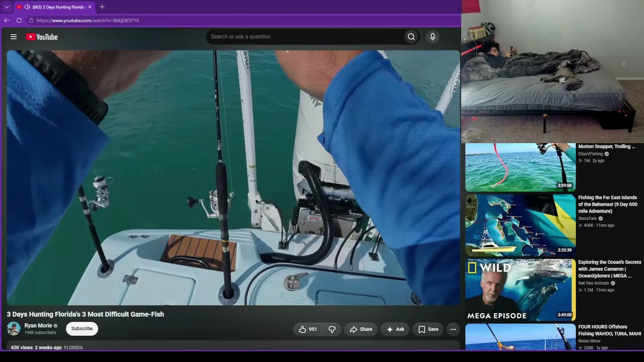Click the 'Search or ask a question' field
644x362 pixels.
[305, 37]
